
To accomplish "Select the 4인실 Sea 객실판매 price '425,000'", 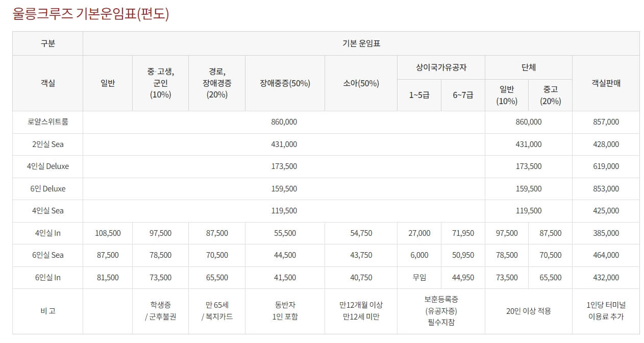I will pos(606,211).
